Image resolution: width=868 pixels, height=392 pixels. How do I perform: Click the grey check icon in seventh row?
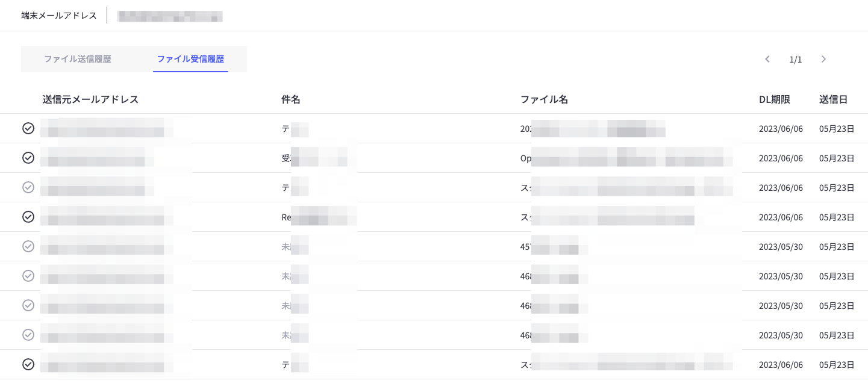coord(28,305)
